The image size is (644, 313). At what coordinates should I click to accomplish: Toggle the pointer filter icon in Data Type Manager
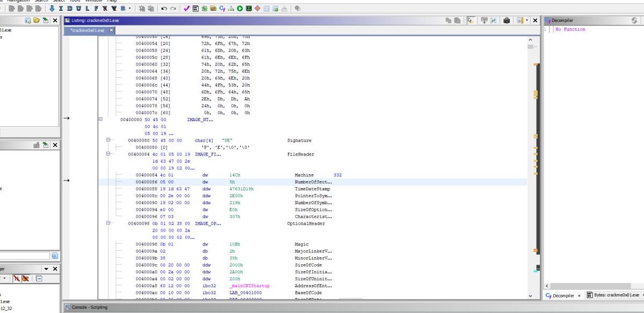25,279
